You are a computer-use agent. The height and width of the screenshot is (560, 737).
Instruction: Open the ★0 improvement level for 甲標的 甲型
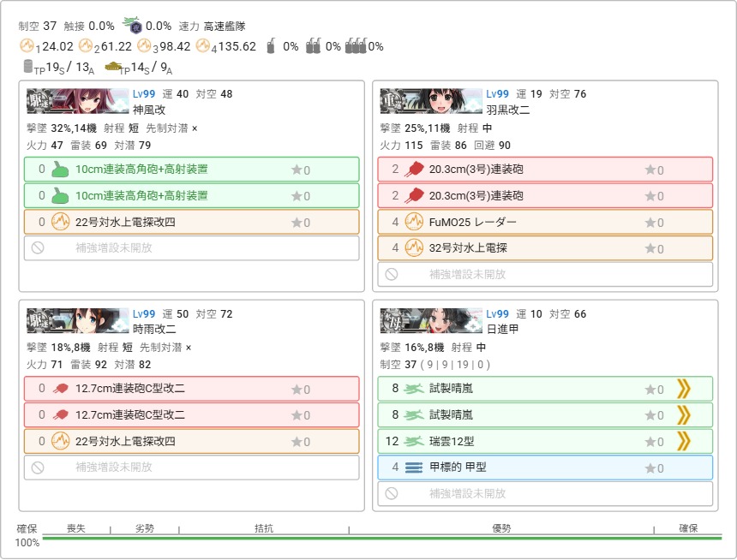654,468
